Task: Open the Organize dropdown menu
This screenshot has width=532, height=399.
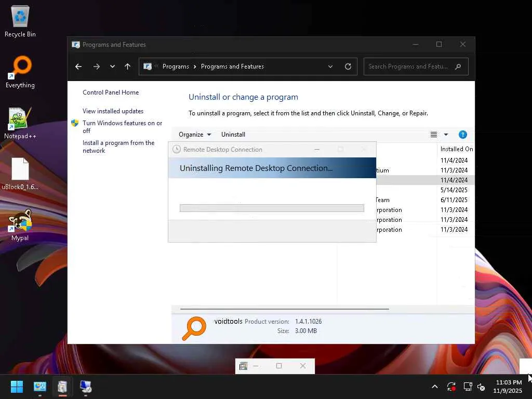Action: point(195,135)
